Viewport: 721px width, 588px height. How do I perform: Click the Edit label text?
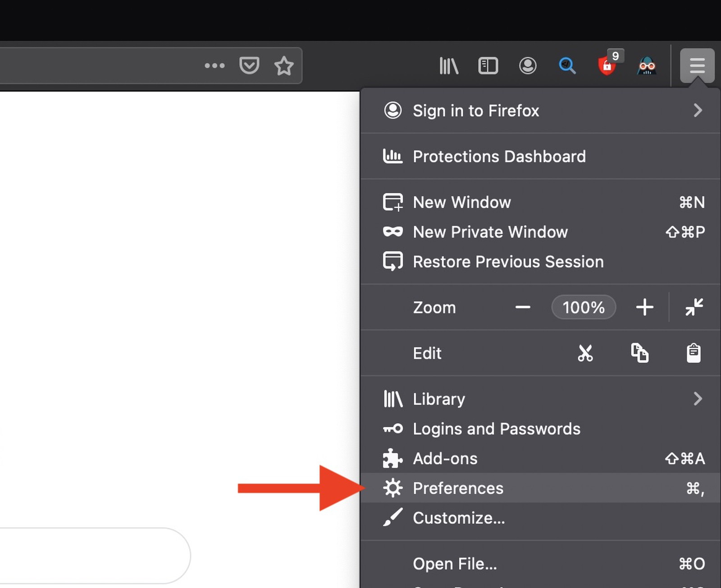[427, 353]
